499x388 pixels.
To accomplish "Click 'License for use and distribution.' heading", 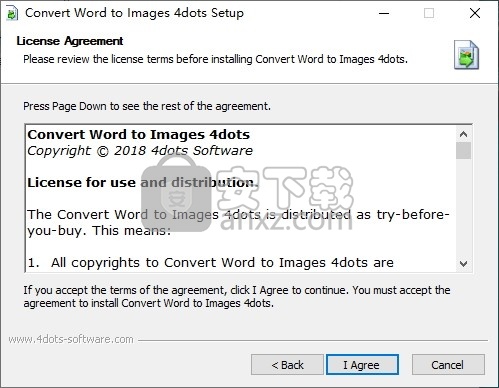I will click(143, 183).
